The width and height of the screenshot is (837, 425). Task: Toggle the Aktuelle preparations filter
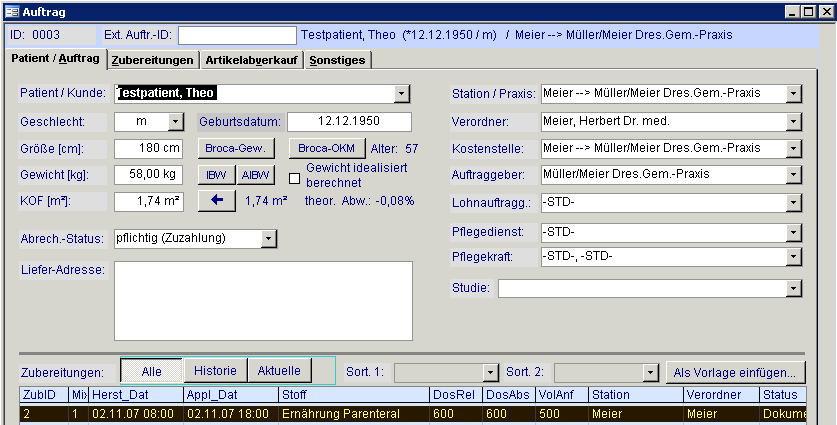[279, 371]
